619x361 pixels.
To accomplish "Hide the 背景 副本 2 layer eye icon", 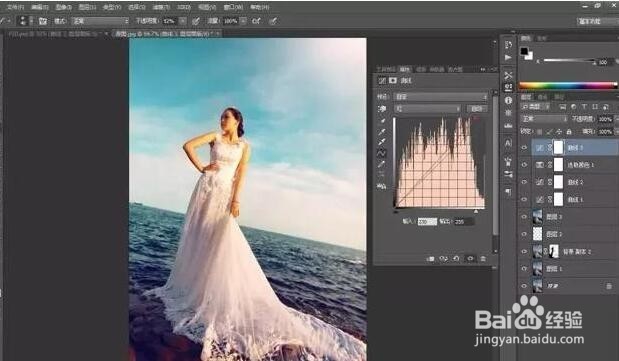I will [x=524, y=252].
